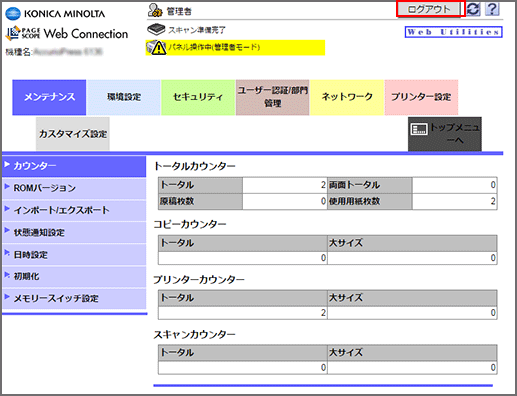Click the panel operation warning icon
This screenshot has width=517, height=396.
click(x=156, y=48)
